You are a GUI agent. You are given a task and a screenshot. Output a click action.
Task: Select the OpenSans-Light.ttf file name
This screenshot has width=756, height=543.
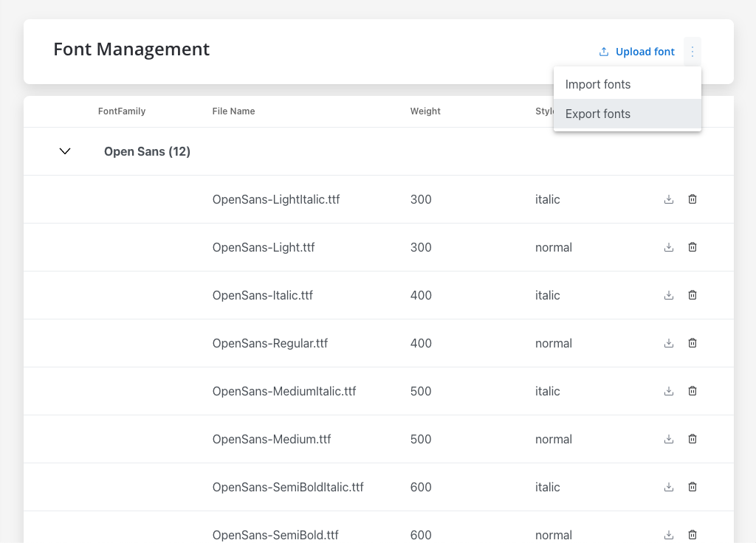point(264,247)
